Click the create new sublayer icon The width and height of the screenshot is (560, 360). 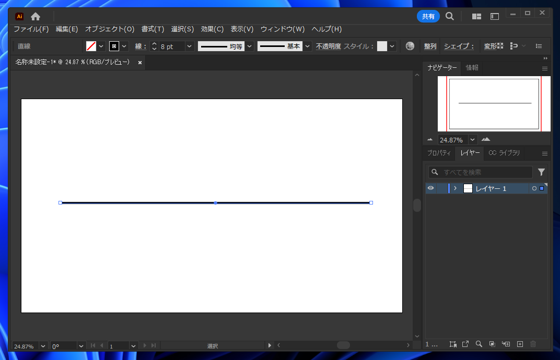click(506, 344)
